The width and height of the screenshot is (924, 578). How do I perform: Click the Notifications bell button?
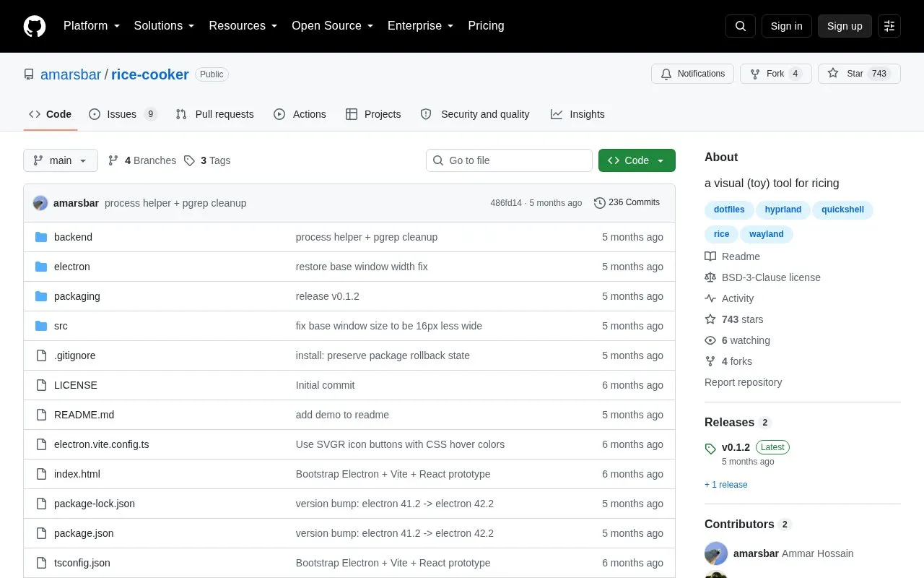[x=692, y=74]
